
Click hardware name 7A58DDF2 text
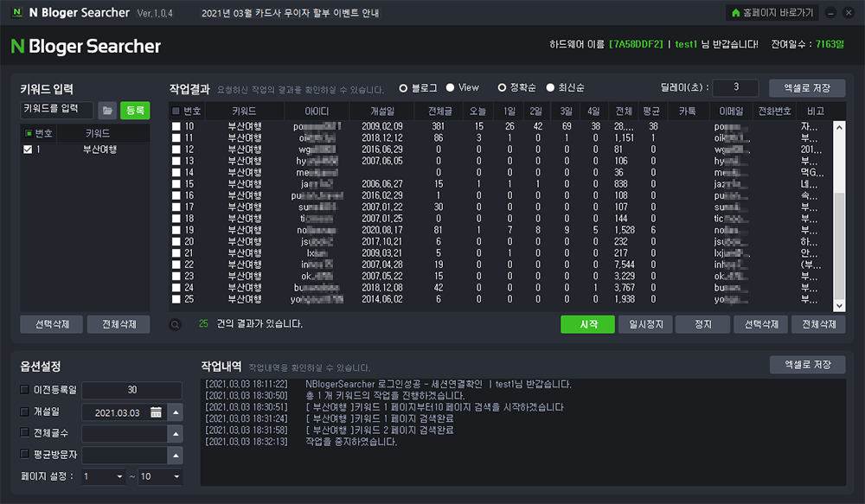[x=636, y=44]
